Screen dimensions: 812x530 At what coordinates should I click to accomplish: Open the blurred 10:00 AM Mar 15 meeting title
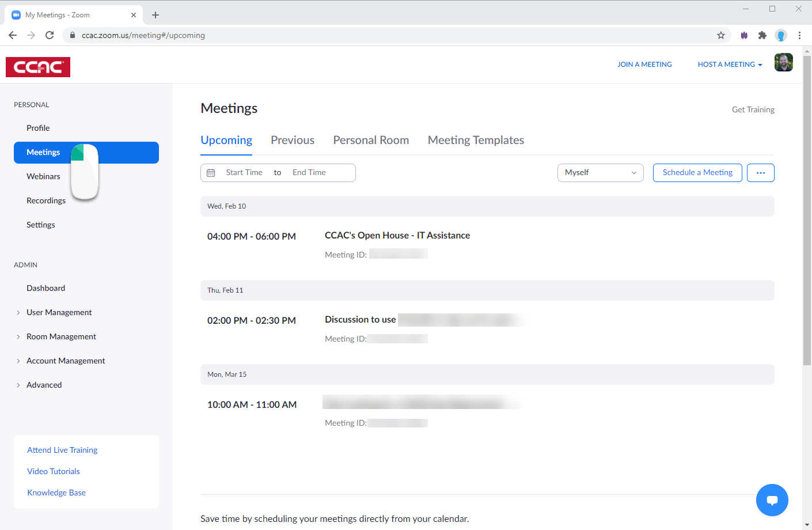[423, 402]
